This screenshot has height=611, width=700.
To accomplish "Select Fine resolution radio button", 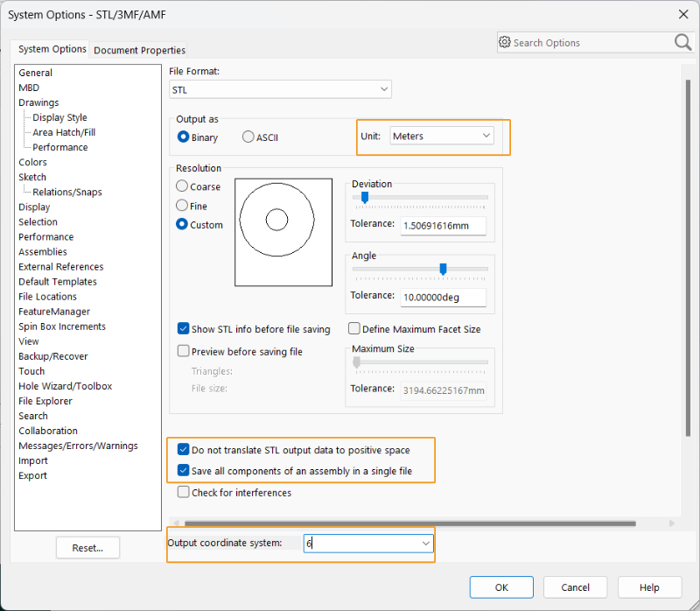I will pos(182,206).
